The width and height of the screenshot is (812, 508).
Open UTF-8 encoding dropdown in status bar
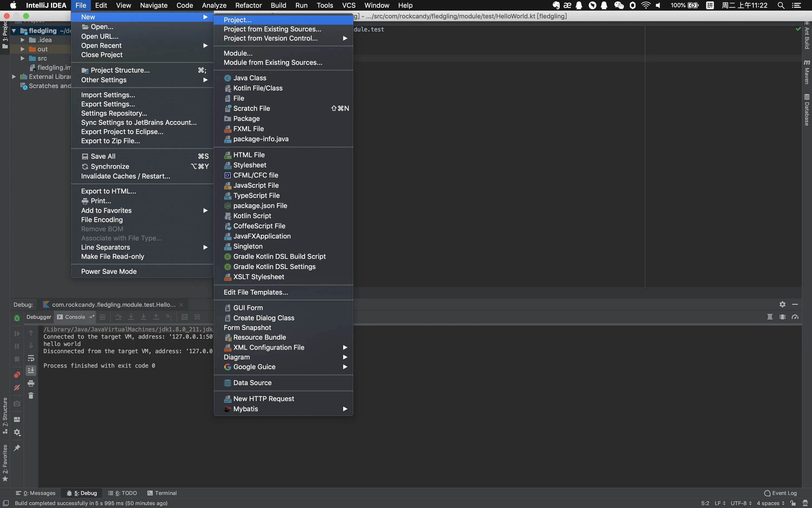pyautogui.click(x=741, y=503)
